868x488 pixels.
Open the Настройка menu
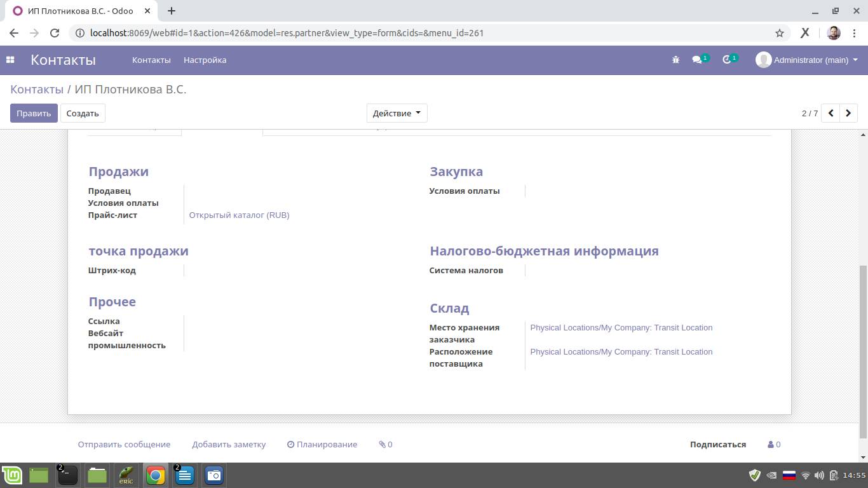coord(205,60)
